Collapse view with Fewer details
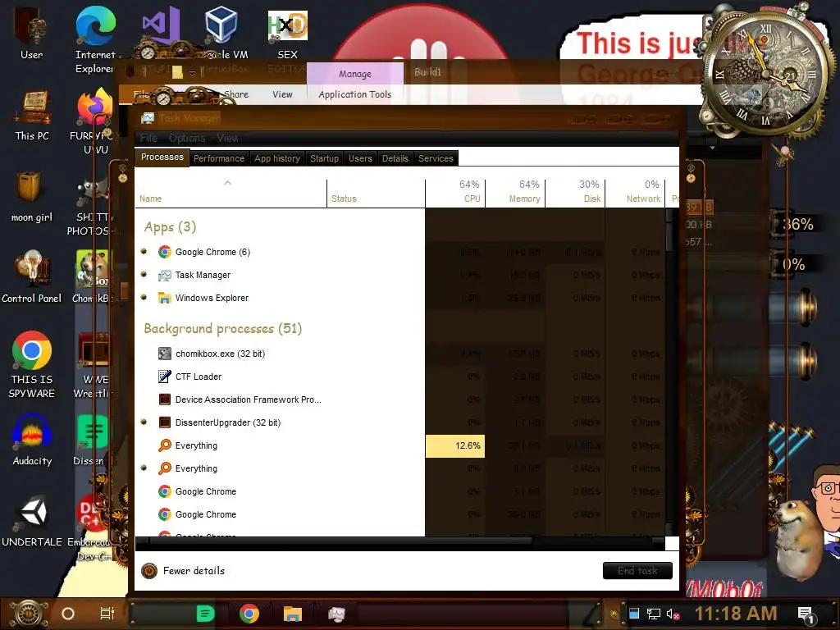 pyautogui.click(x=183, y=571)
